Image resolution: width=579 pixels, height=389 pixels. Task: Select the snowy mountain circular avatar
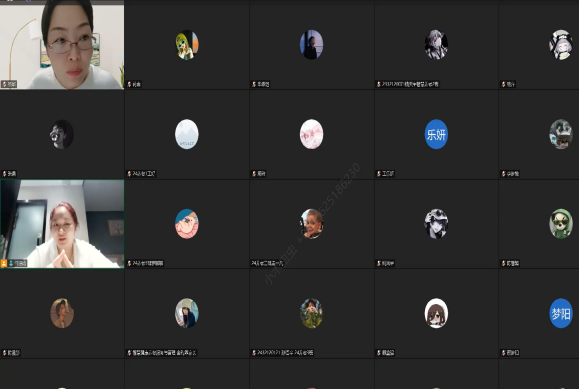point(186,134)
